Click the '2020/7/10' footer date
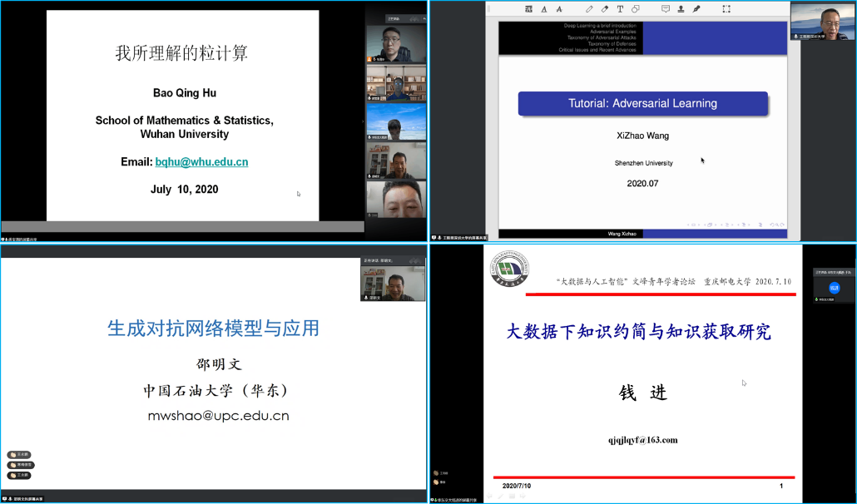 coord(517,486)
